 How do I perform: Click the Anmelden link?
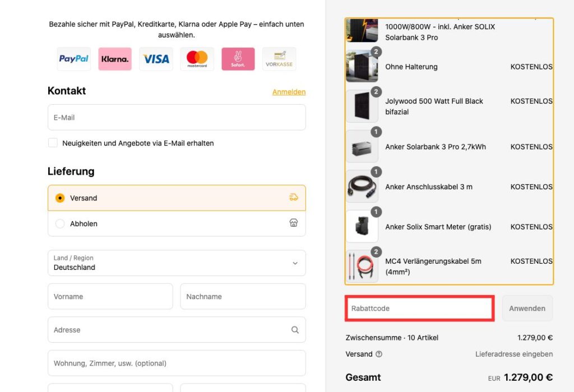tap(289, 92)
